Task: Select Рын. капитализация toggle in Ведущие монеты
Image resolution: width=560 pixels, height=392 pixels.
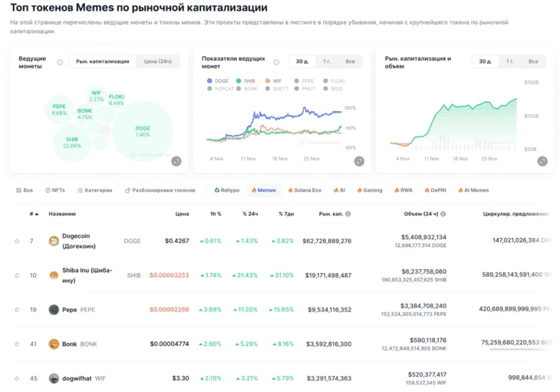Action: click(x=103, y=61)
